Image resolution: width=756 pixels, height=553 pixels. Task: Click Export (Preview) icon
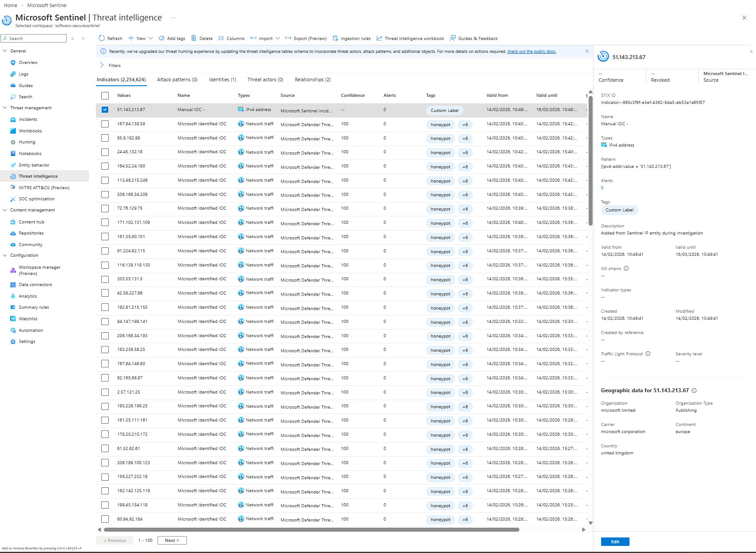click(288, 38)
